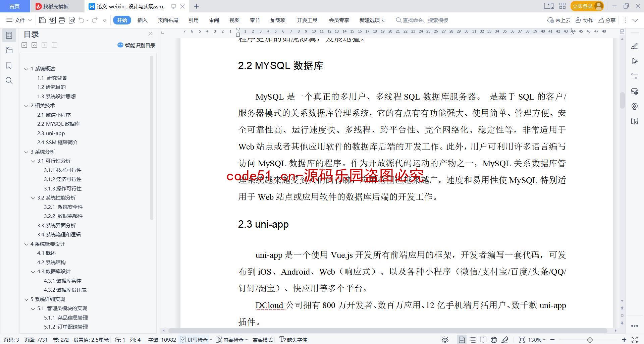Click 缺失字体 in the status bar
644x344 pixels.
coord(293,340)
